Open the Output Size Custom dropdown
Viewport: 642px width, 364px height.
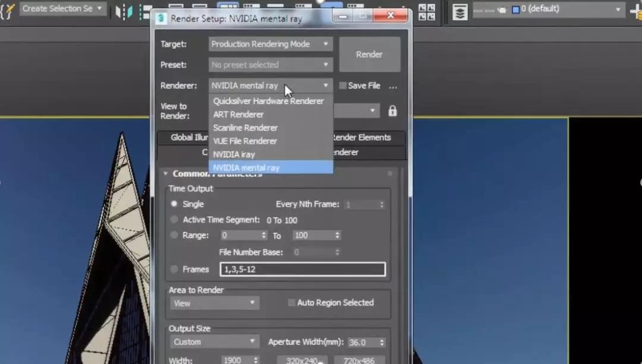[214, 341]
